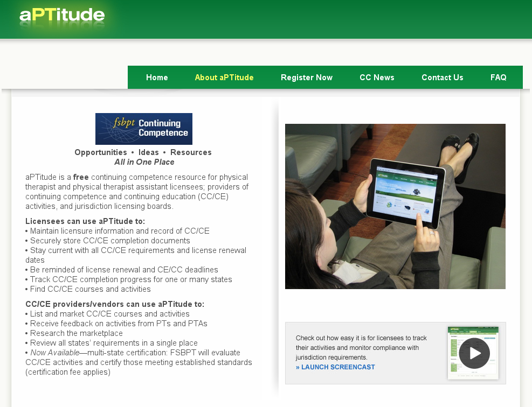
Task: Launch the screencast via the link
Action: coord(335,367)
